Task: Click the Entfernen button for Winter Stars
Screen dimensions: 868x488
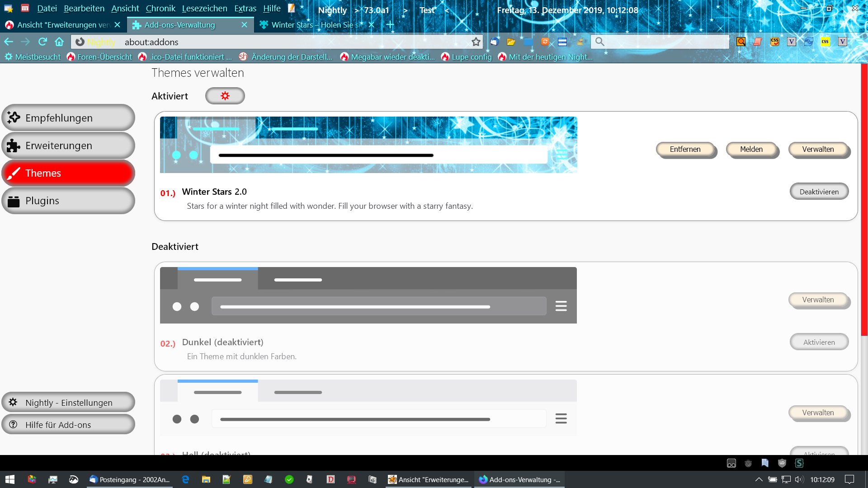Action: 685,149
